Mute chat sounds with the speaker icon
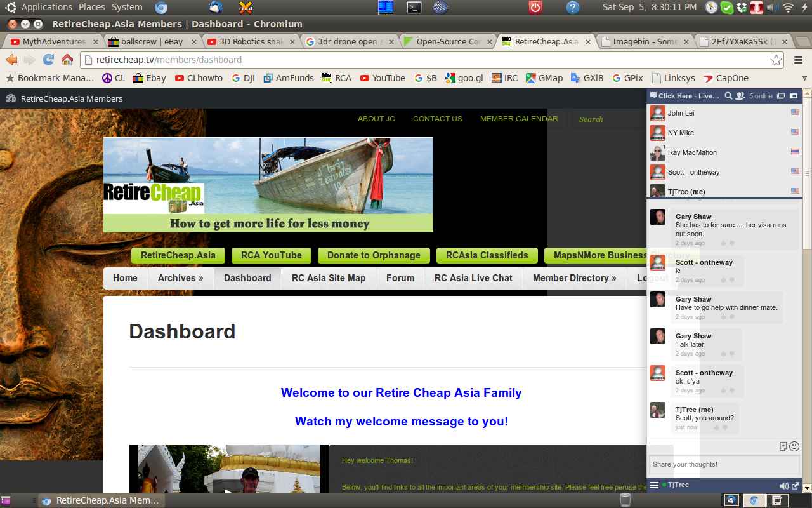Screen dimensions: 812x508 [784, 486]
